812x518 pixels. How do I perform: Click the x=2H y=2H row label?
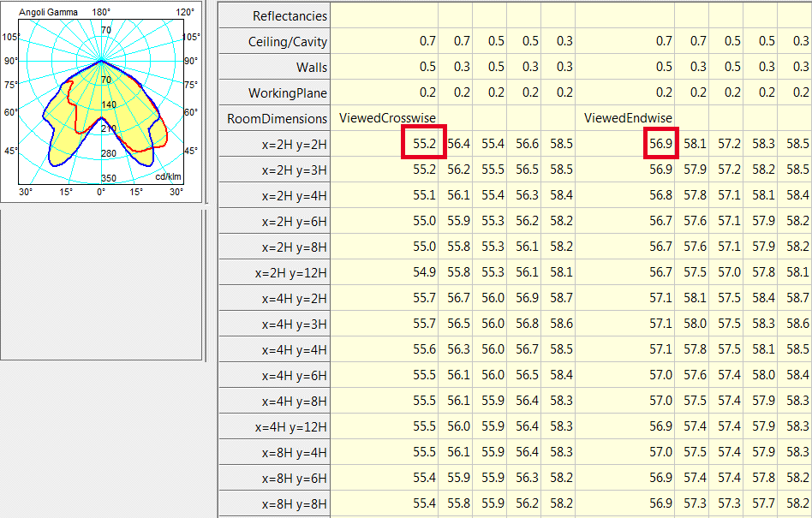293,144
